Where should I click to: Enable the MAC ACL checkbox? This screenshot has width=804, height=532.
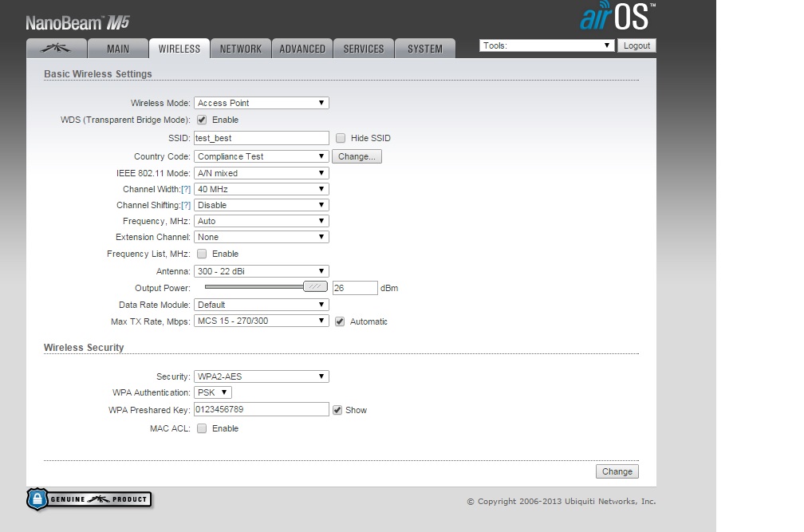[x=202, y=428]
